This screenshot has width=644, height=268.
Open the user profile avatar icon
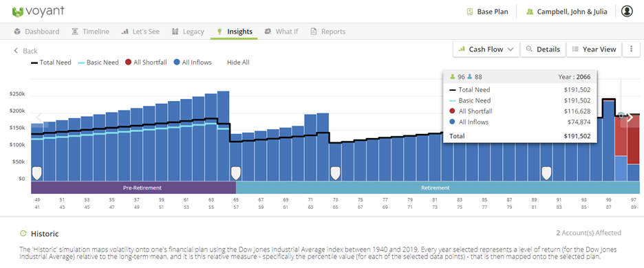[627, 12]
